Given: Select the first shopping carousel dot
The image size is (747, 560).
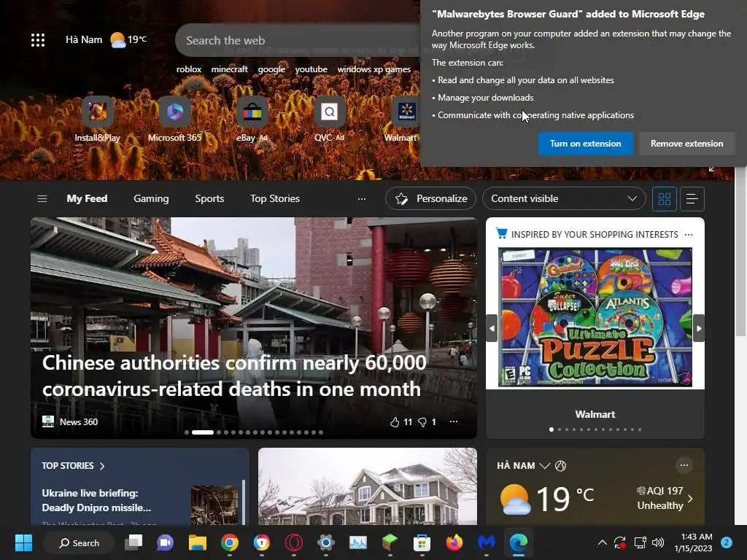Looking at the screenshot, I should point(551,429).
